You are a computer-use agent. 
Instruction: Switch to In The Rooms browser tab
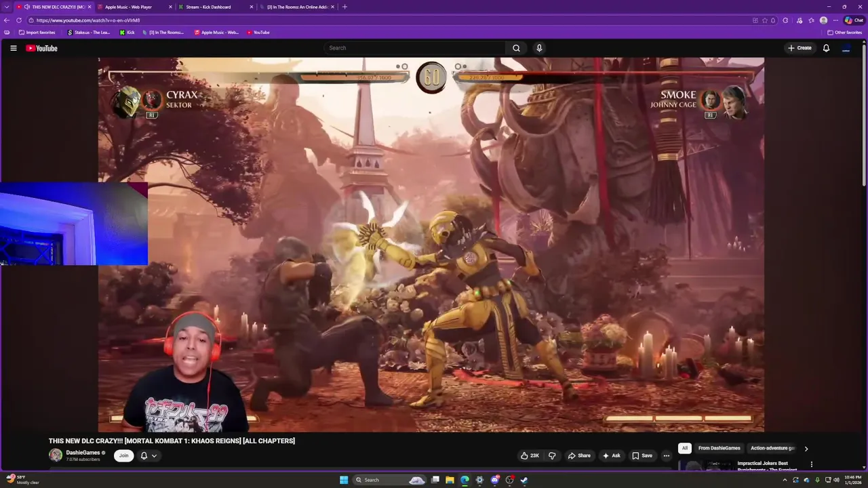[297, 7]
